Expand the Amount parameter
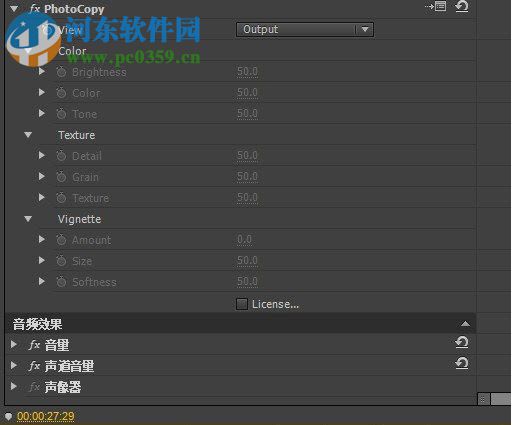516x425 pixels. click(42, 239)
